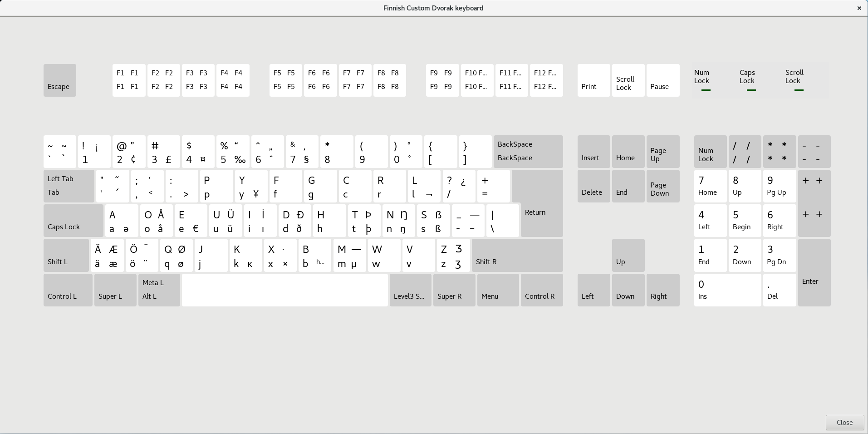This screenshot has height=434, width=868.
Task: Click the Left Tab / Tab key
Action: [69, 186]
